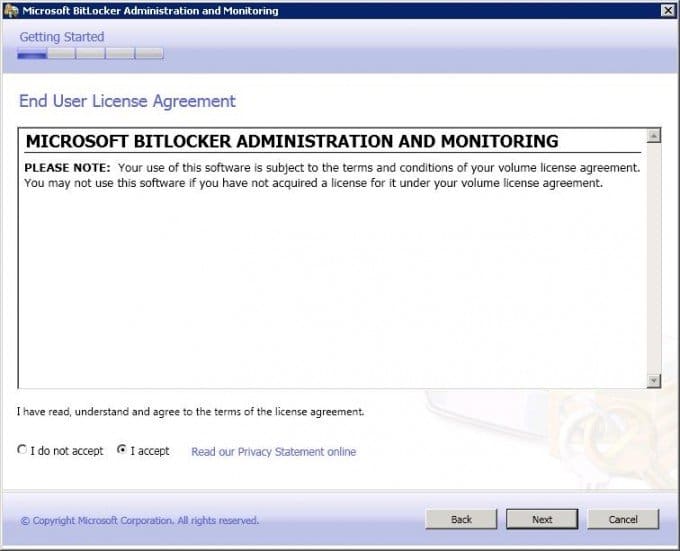Click the 'End User License Agreement' heading
This screenshot has height=551, width=680.
coord(127,101)
